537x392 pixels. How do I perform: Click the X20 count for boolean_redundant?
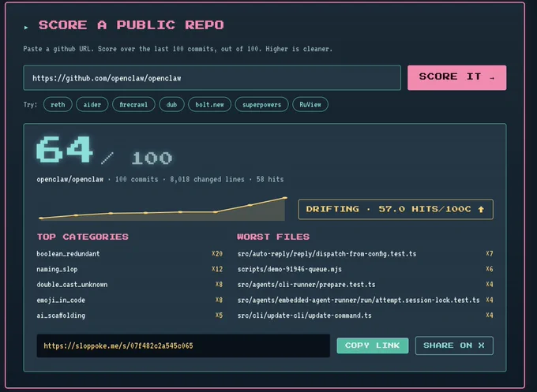[217, 254]
